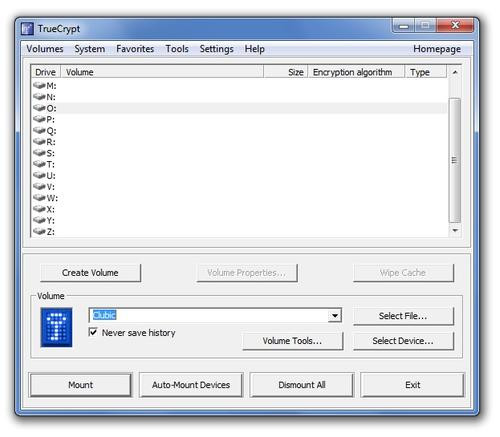The width and height of the screenshot is (500, 437).
Task: Open the Volumes menu
Action: (x=45, y=49)
